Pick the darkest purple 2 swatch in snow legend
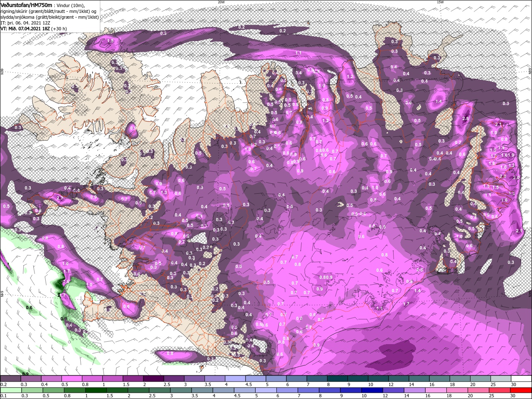Image resolution: width=532 pixels, height=399 pixels. pyautogui.click(x=153, y=378)
